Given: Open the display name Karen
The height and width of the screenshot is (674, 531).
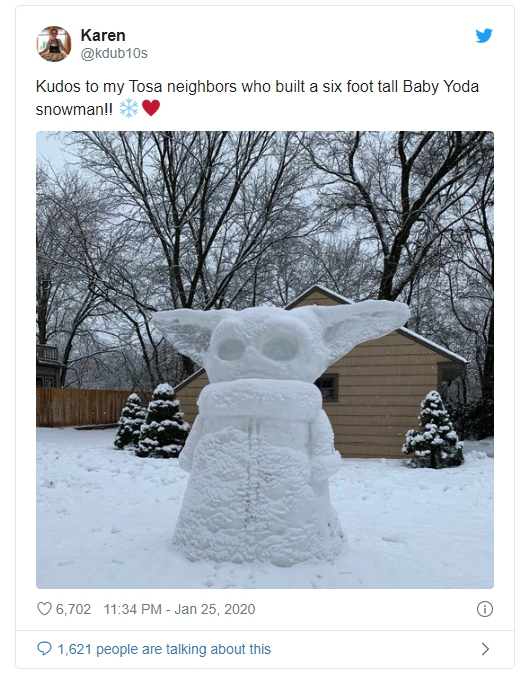Looking at the screenshot, I should [x=103, y=35].
